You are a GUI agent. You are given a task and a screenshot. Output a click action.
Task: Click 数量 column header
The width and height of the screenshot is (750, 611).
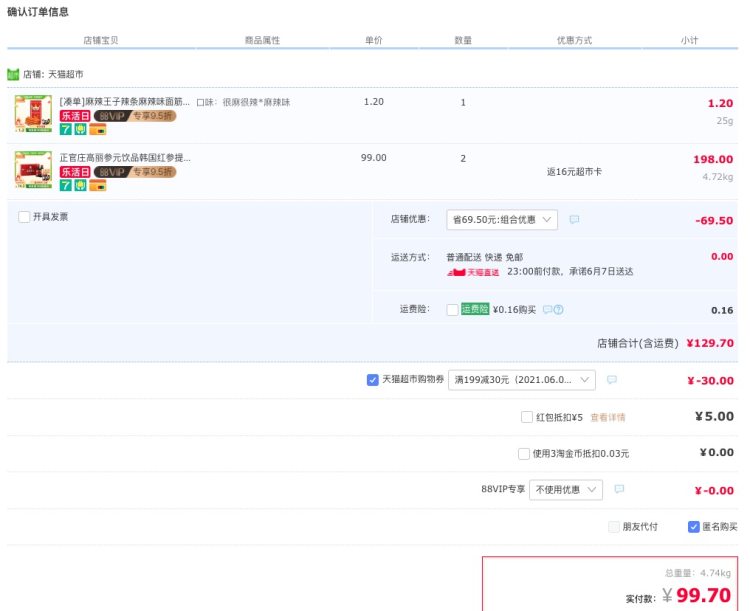463,40
